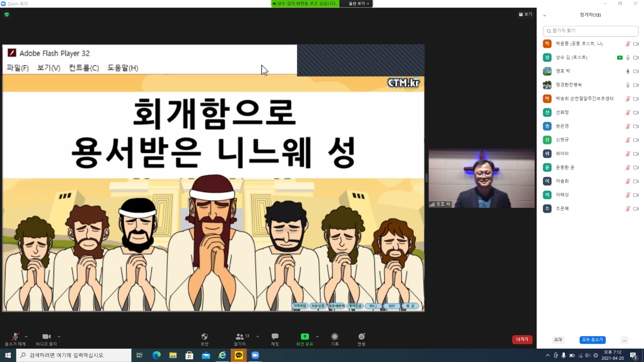Open the 보안 security shield options
This screenshot has width=644, height=362.
[204, 339]
